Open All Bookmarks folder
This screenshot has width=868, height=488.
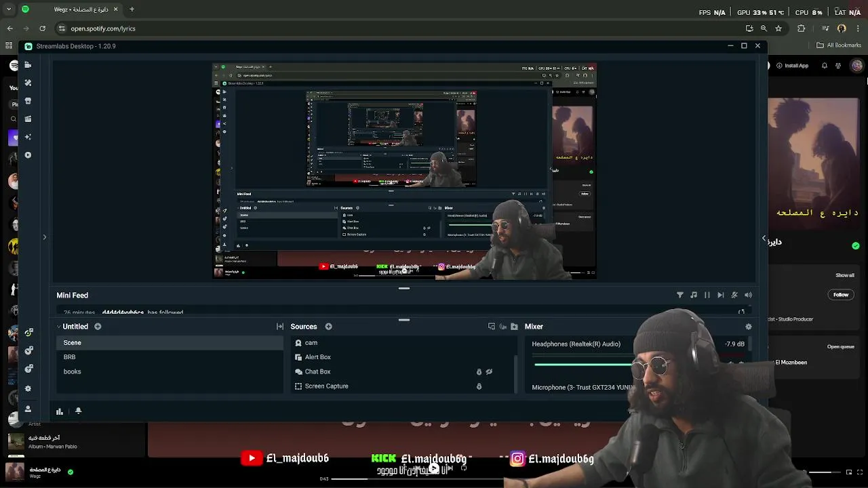(839, 45)
